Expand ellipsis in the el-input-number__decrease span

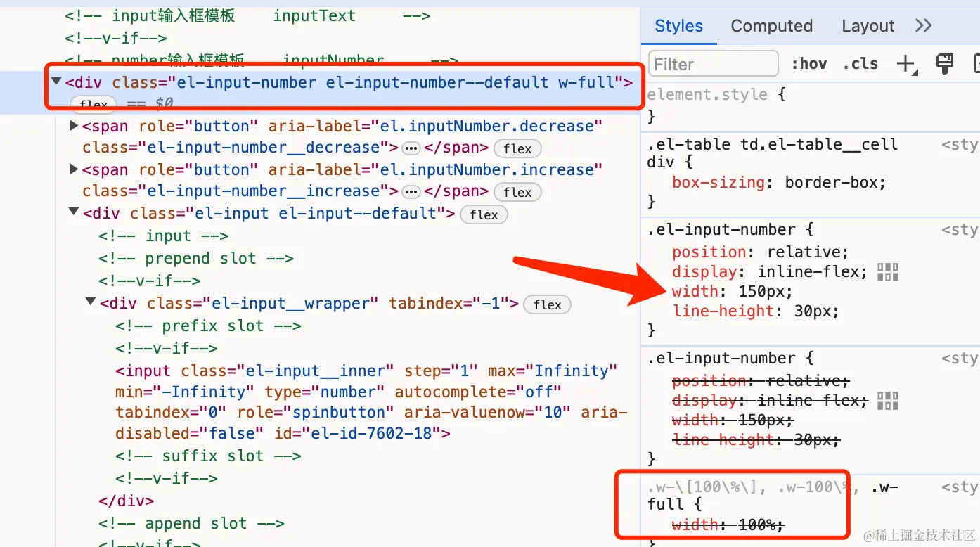[411, 148]
